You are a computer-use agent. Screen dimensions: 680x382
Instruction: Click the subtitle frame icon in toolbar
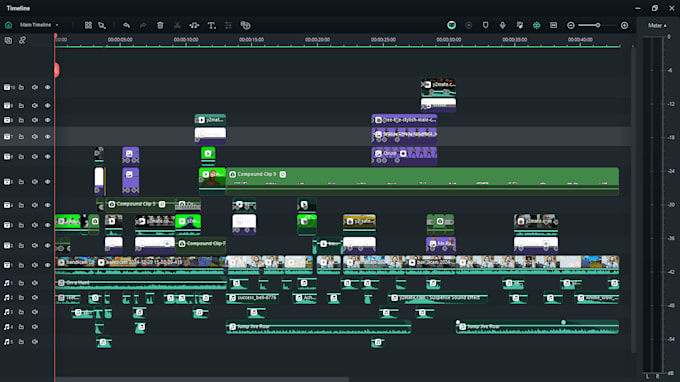[553, 25]
